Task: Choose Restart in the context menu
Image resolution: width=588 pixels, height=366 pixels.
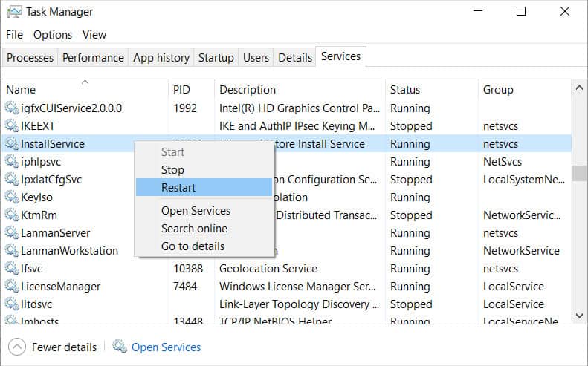Action: tap(204, 188)
